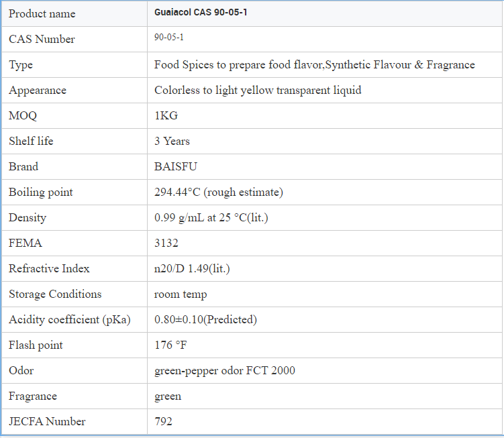
Task: Click the CAS Number value 90-05-1
Action: click(x=168, y=38)
